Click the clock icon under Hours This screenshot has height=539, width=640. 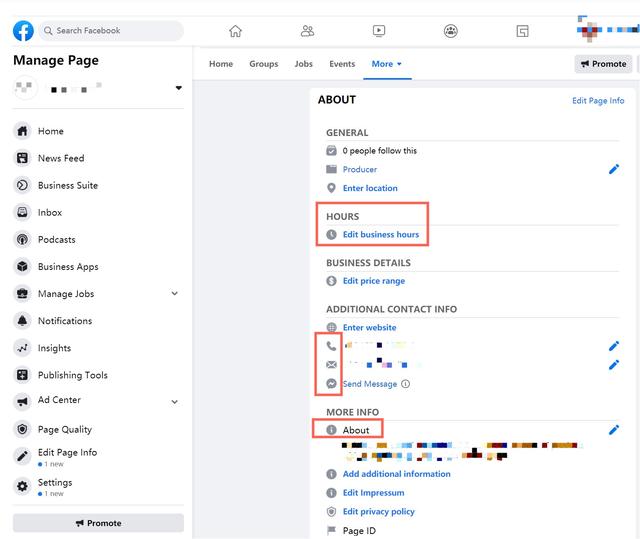pos(331,235)
